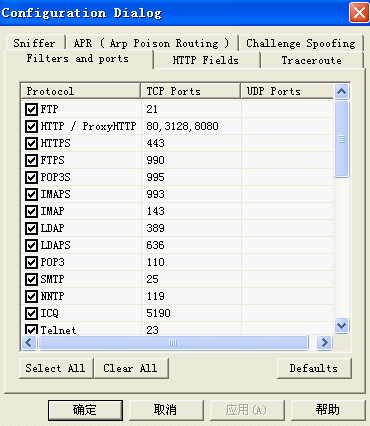Screen dimensions: 370x426
Task: Uncheck the NNTP checkbox
Action: tap(31, 296)
